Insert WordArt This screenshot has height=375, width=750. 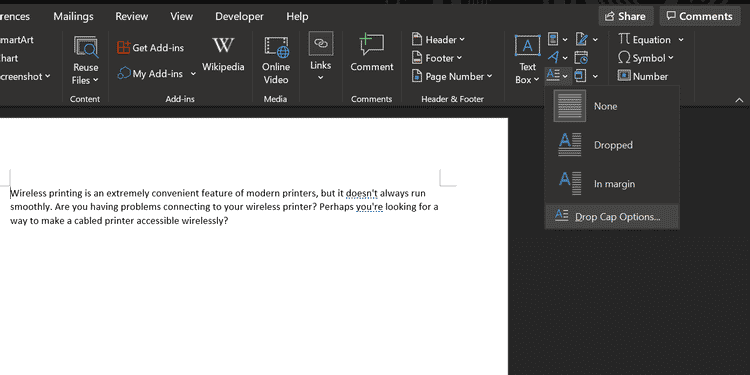click(x=553, y=57)
